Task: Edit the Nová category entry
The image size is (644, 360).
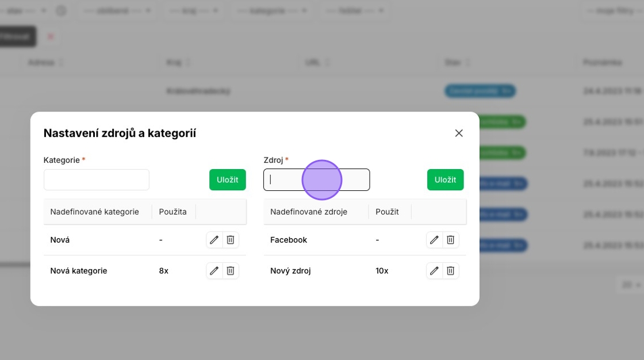Action: (214, 240)
